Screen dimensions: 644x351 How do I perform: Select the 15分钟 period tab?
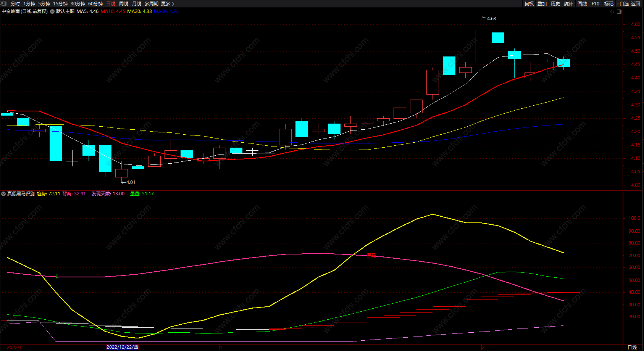coord(60,4)
